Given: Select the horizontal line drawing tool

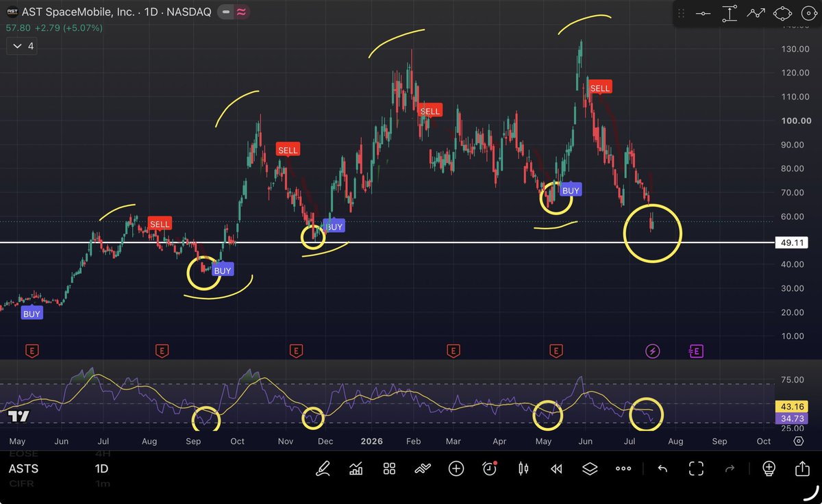Looking at the screenshot, I should (x=702, y=13).
